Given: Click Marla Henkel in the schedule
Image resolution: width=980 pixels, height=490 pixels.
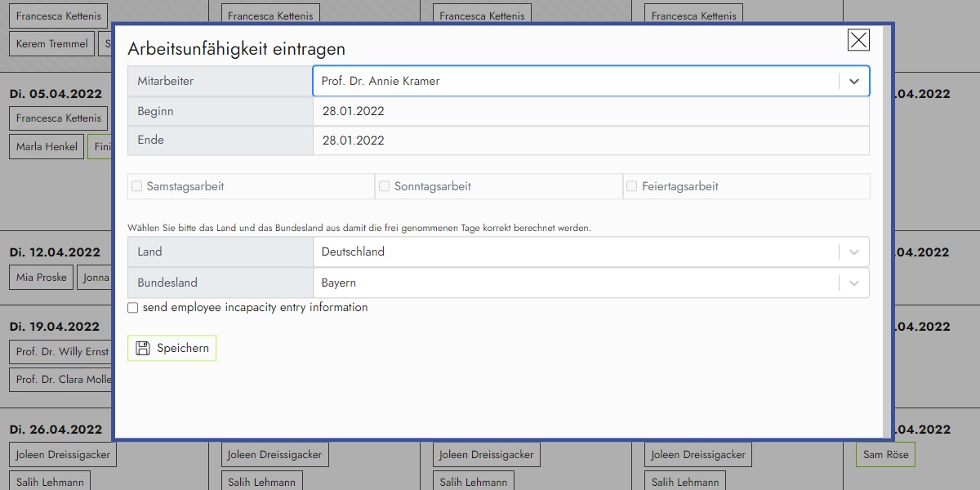Looking at the screenshot, I should tap(47, 147).
